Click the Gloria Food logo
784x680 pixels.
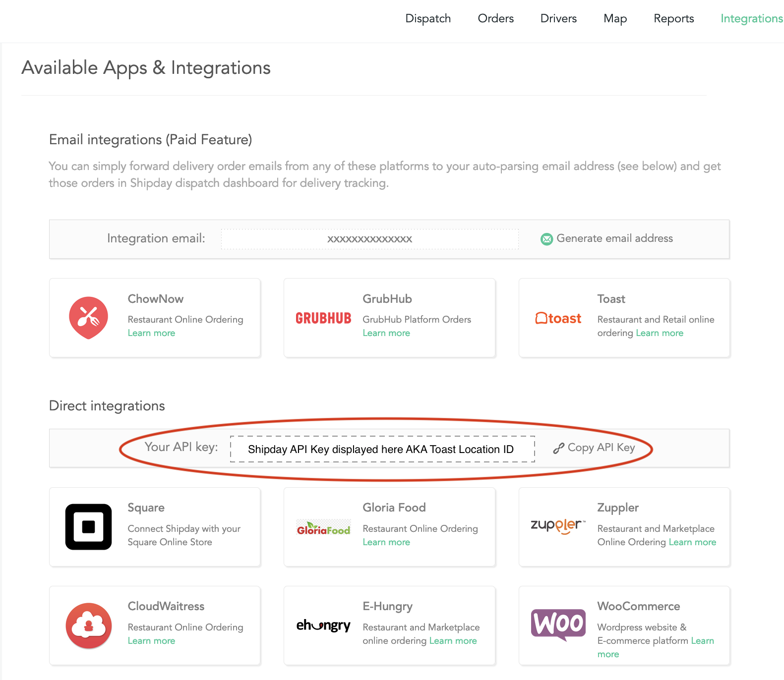pyautogui.click(x=323, y=528)
